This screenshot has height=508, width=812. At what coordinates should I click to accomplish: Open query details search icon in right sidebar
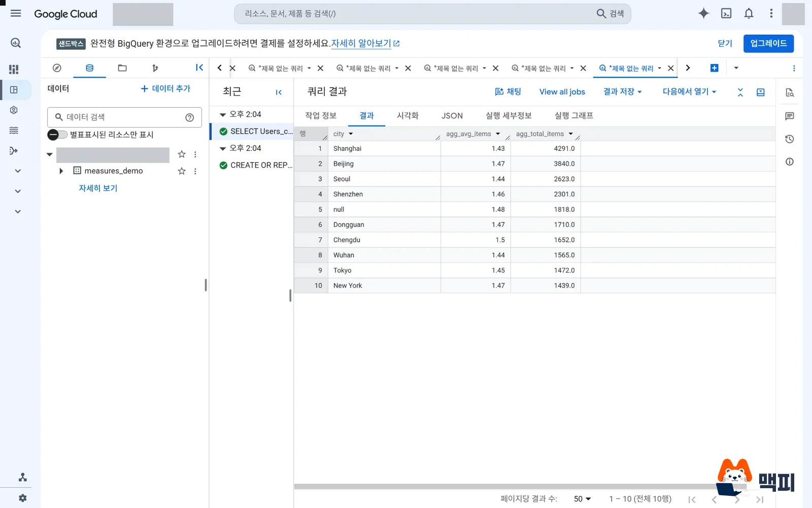click(790, 92)
